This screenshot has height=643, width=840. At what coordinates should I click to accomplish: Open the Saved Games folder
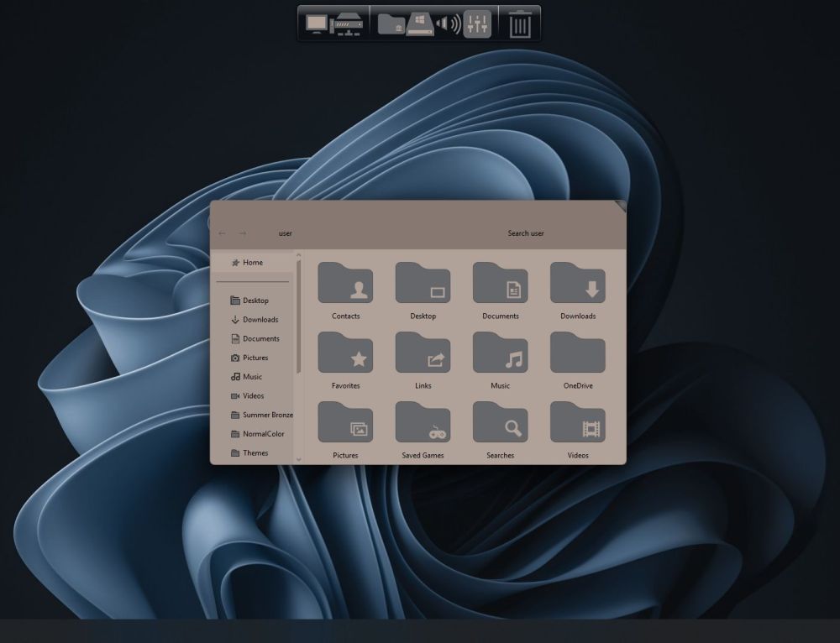[x=423, y=424]
